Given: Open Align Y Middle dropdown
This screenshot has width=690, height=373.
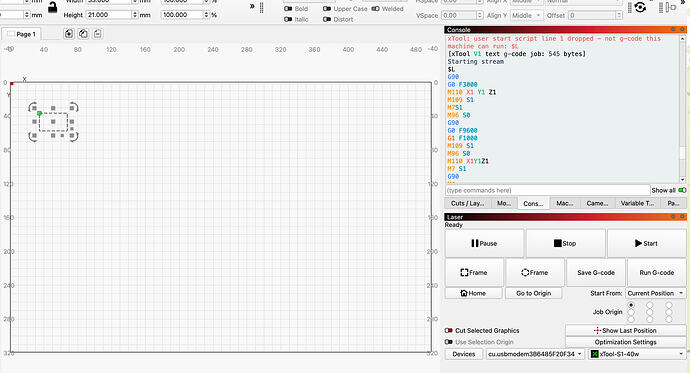Looking at the screenshot, I should pyautogui.click(x=526, y=15).
